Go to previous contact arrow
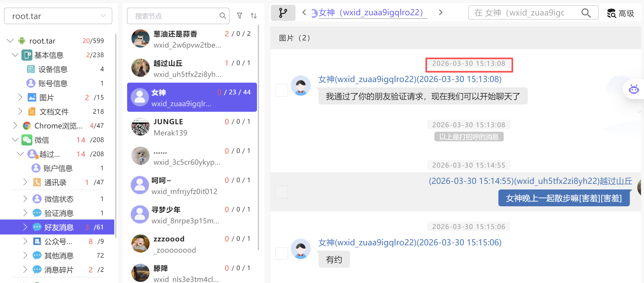Screen dimensions: 644x283 (304, 12)
